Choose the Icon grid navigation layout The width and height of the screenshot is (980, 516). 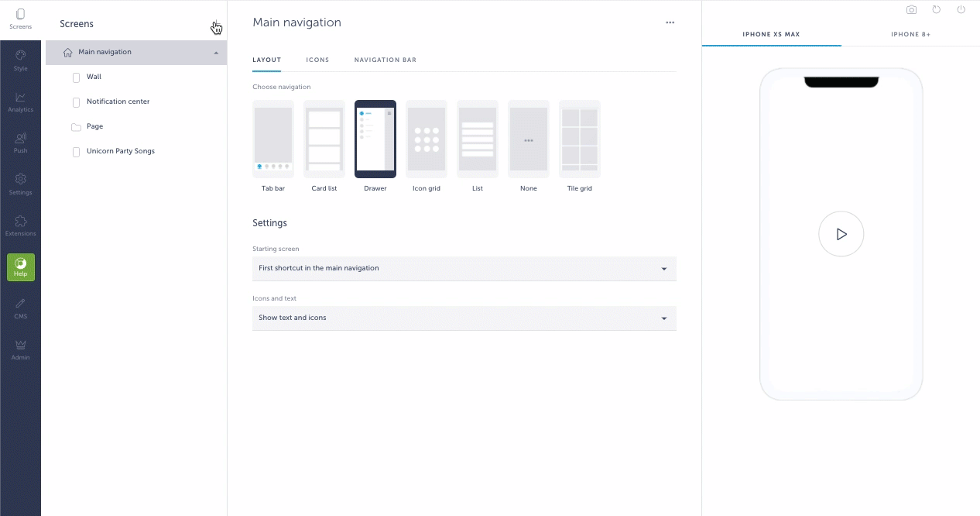pos(427,139)
